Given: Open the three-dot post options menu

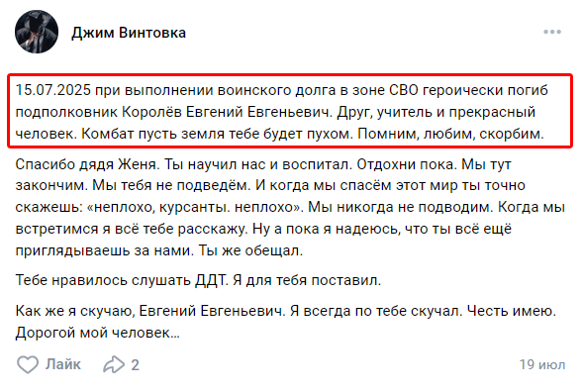Looking at the screenshot, I should (552, 32).
